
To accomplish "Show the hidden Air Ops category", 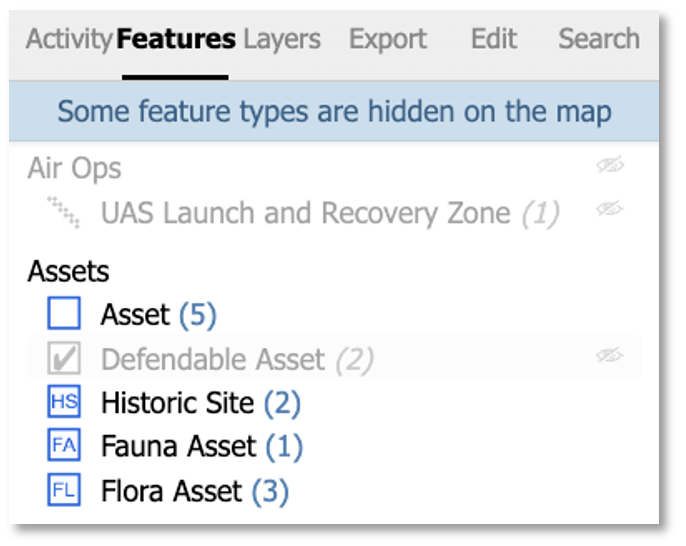I will (609, 167).
